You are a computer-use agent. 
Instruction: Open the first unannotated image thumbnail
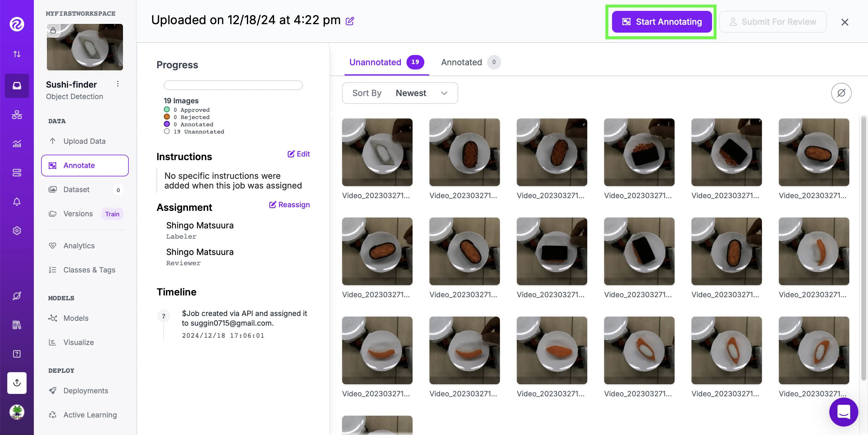(x=377, y=152)
